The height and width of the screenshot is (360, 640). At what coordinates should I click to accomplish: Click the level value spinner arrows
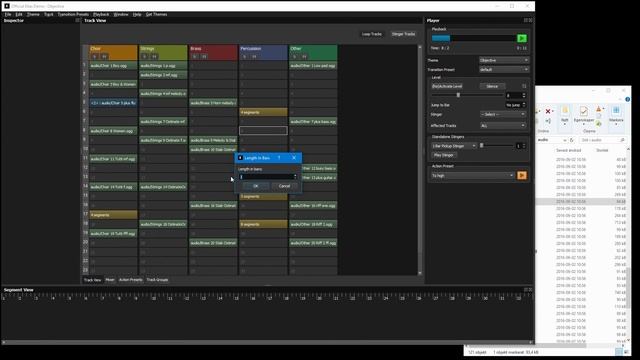[x=524, y=96]
